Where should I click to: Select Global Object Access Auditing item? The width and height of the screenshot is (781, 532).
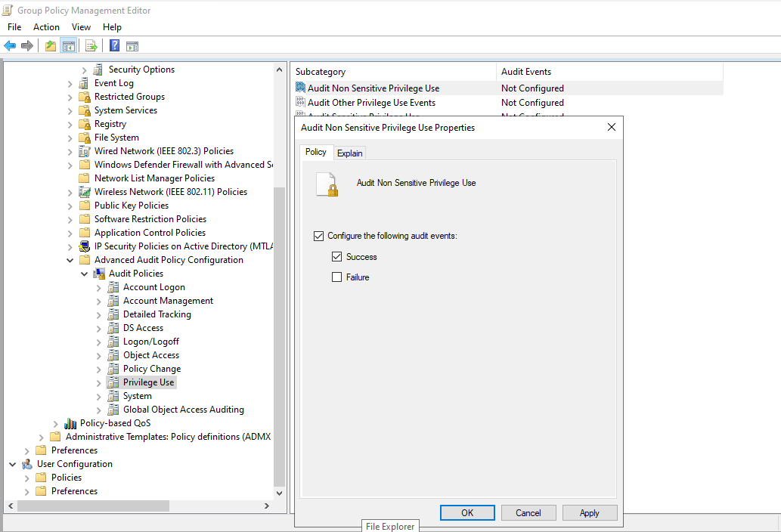tap(184, 410)
